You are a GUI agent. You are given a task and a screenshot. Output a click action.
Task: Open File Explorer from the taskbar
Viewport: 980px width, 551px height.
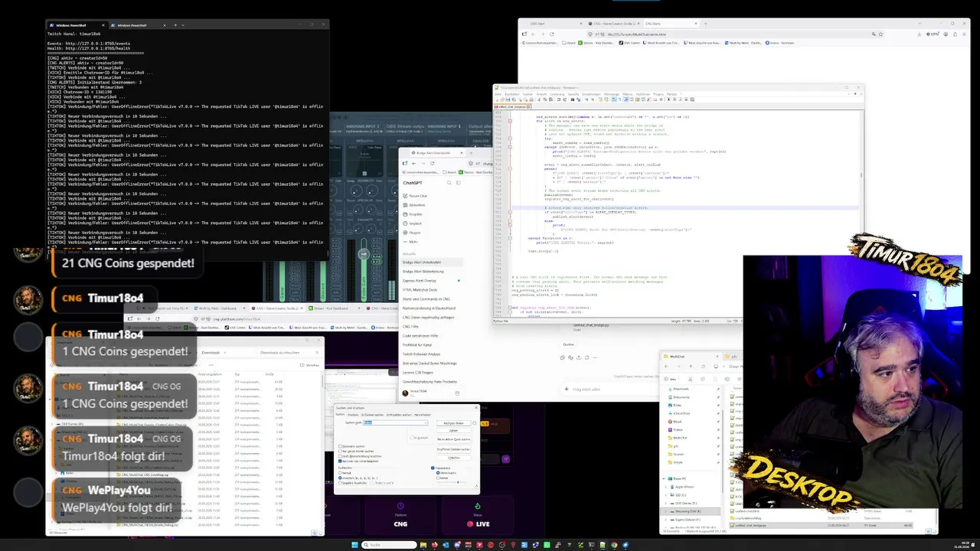[423, 545]
